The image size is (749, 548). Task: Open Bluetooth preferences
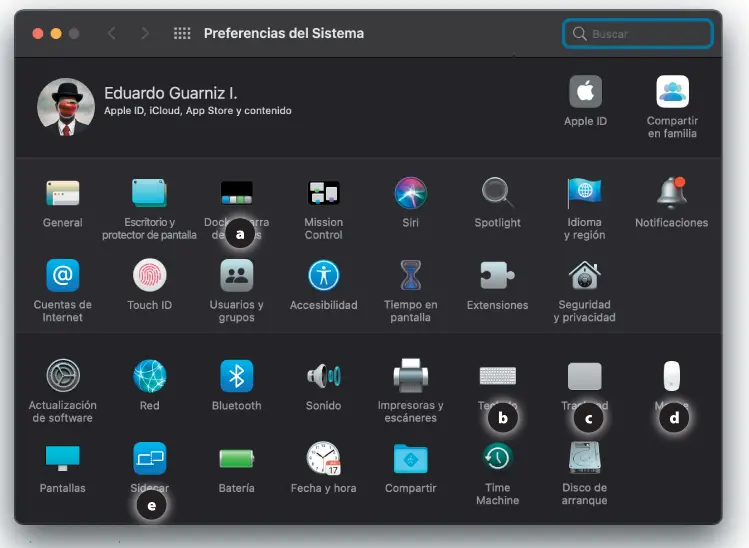pyautogui.click(x=236, y=376)
